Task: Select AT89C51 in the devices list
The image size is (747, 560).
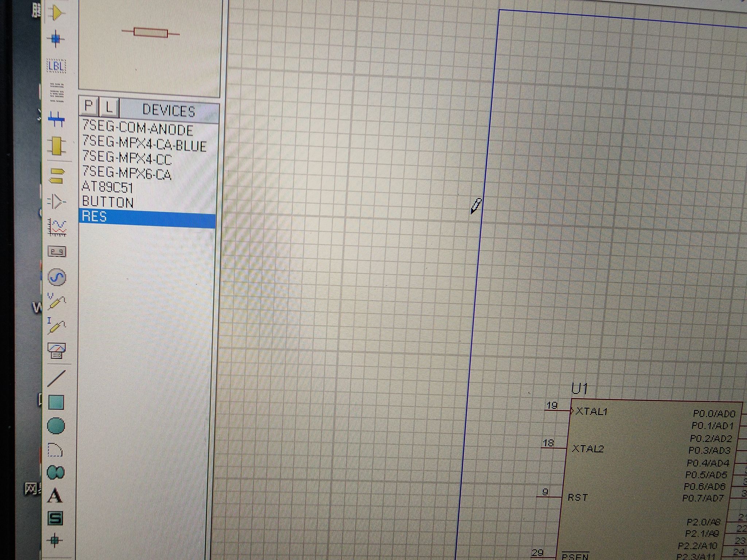Action: pos(107,187)
